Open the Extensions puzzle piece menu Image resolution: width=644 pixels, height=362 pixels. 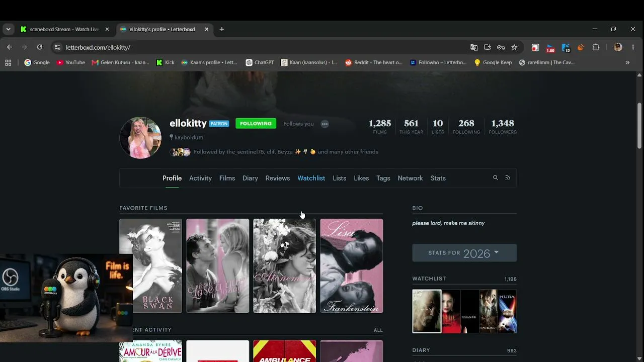[596, 47]
